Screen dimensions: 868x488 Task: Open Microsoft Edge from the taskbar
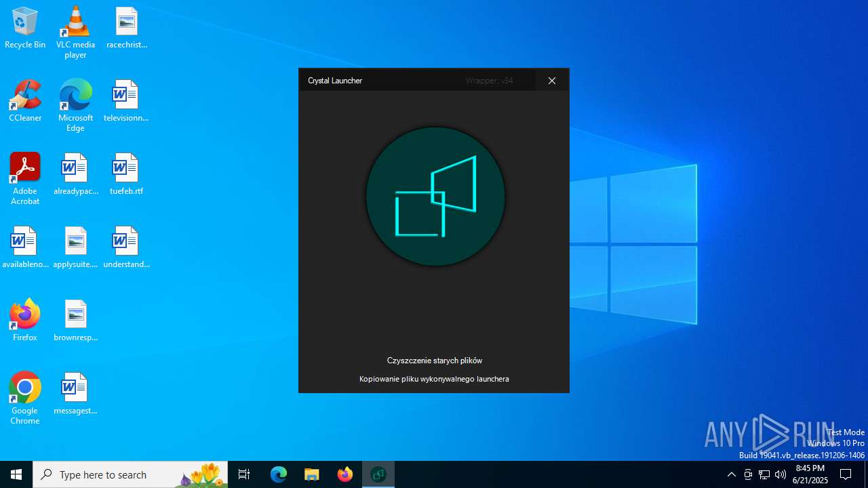tap(279, 474)
